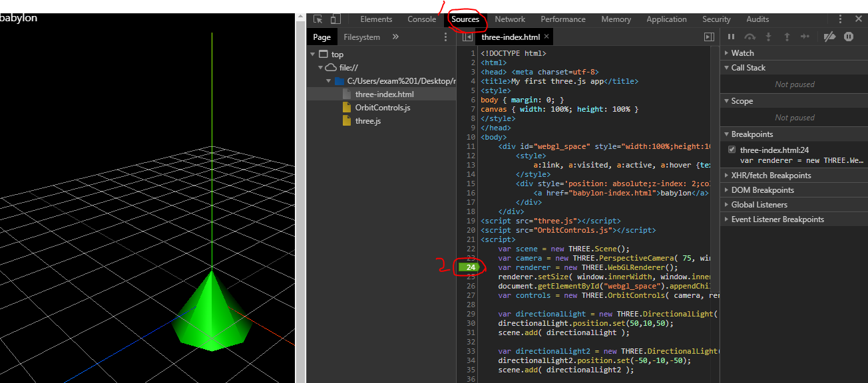Image resolution: width=868 pixels, height=383 pixels.
Task: Open the Security tab
Action: pos(716,19)
